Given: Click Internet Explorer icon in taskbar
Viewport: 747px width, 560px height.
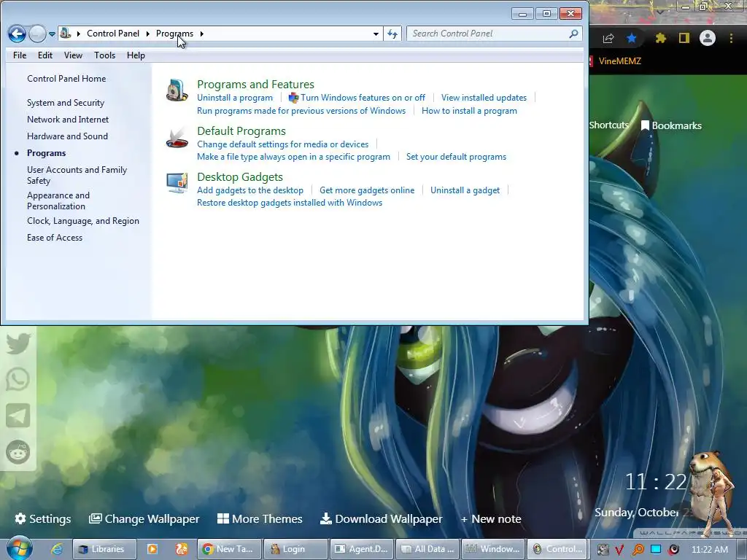Looking at the screenshot, I should coord(57,549).
